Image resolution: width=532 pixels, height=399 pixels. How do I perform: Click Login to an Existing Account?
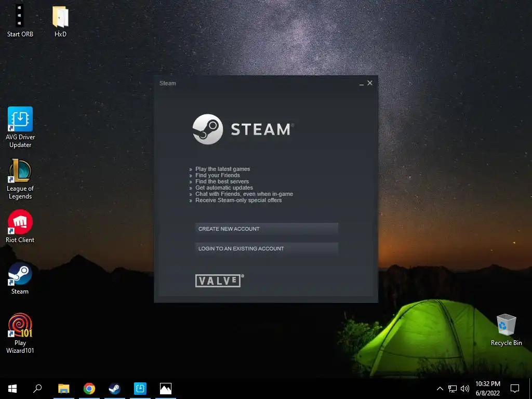tap(267, 248)
